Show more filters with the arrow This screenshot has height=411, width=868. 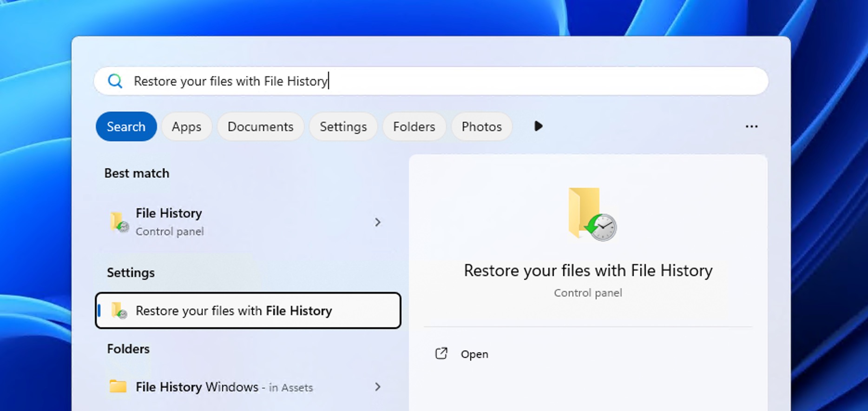click(x=538, y=126)
